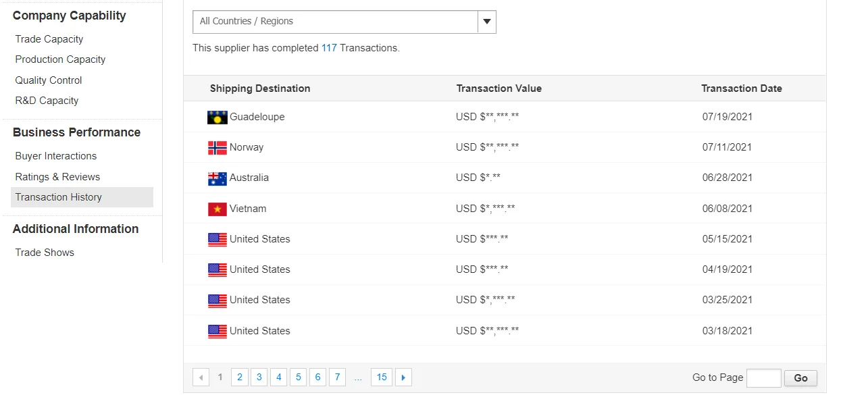
Task: Navigate to page 2
Action: coord(240,378)
